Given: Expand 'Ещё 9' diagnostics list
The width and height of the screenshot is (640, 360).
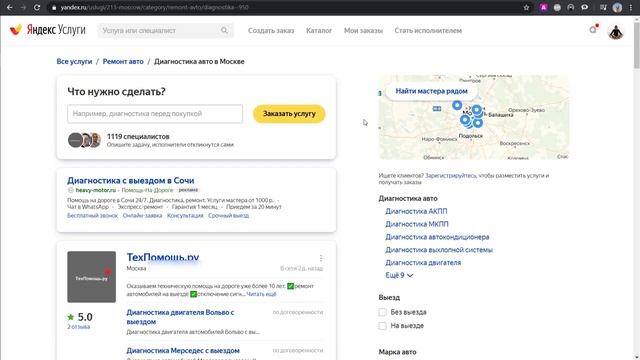Looking at the screenshot, I should (x=399, y=276).
